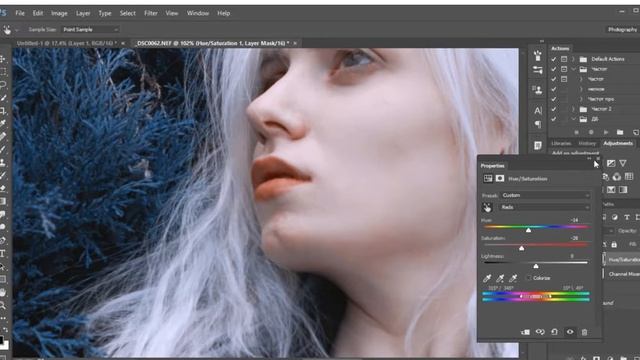
Task: View previous state button in Properties panel
Action: pos(540,332)
